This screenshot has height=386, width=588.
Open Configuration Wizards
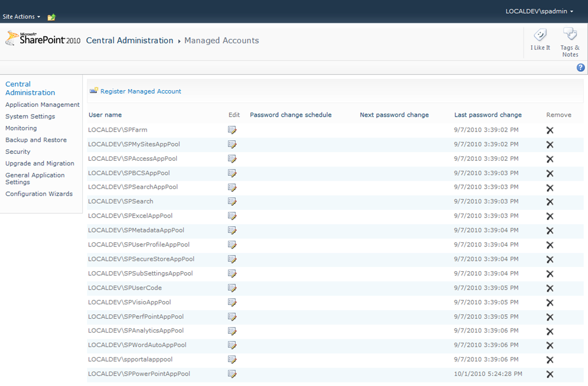point(39,194)
